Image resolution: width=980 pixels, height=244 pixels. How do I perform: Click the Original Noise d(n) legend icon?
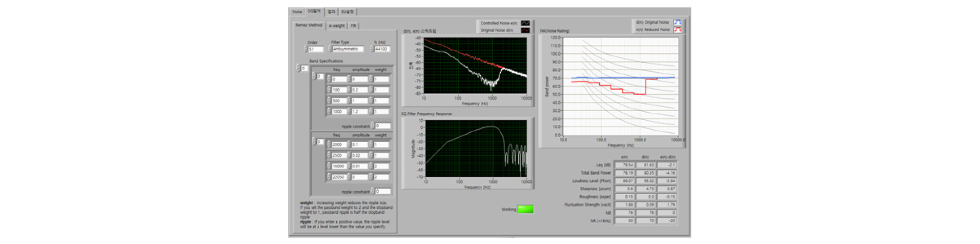click(525, 30)
